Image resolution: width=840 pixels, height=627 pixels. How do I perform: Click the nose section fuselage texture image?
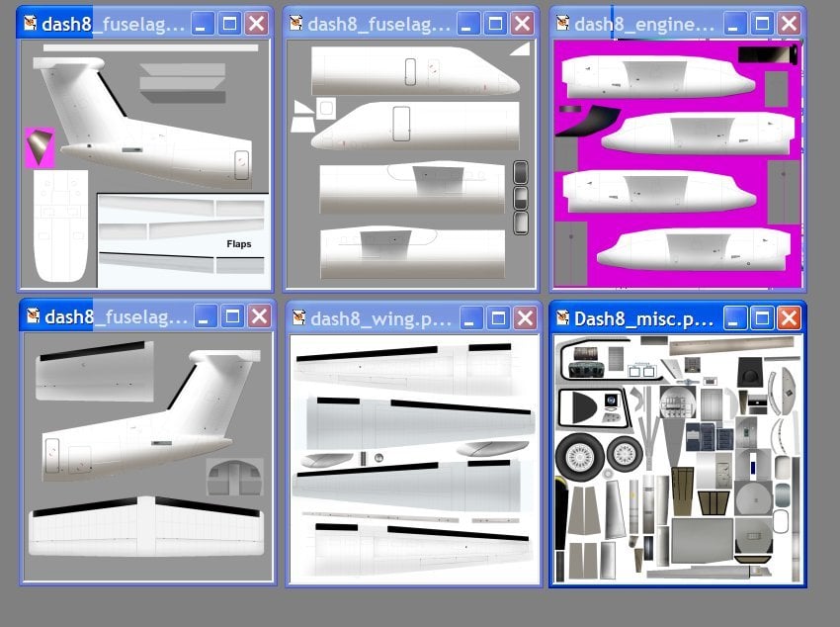tap(411, 164)
